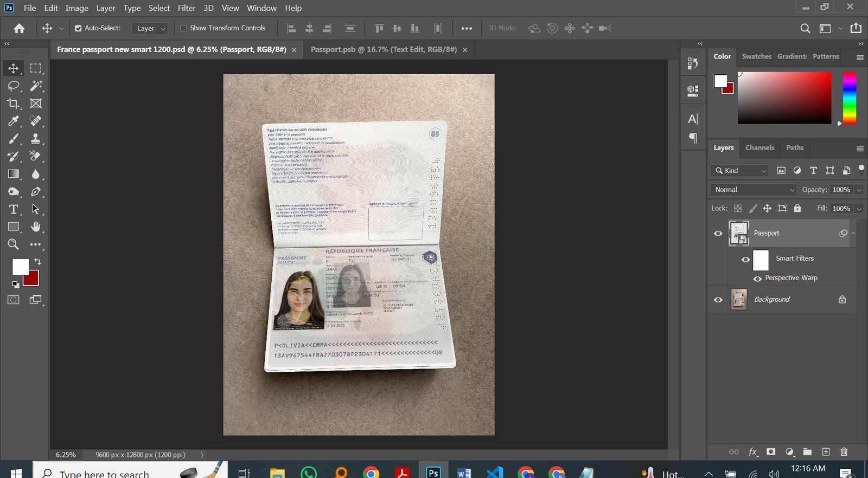This screenshot has width=868, height=478.
Task: Select the Horizontal Type tool
Action: pos(14,209)
